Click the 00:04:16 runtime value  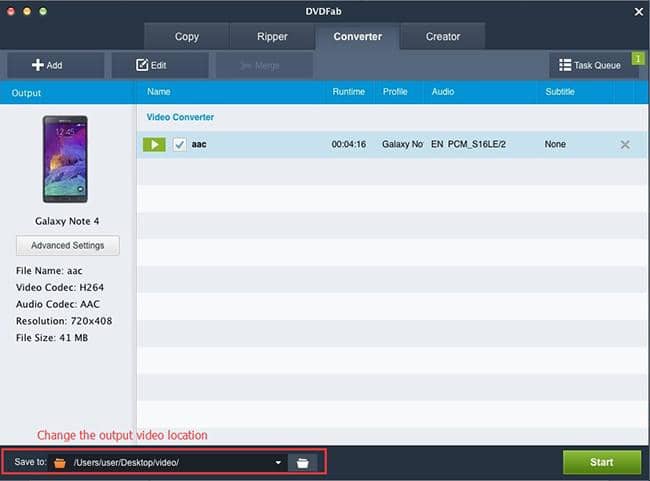[x=349, y=144]
